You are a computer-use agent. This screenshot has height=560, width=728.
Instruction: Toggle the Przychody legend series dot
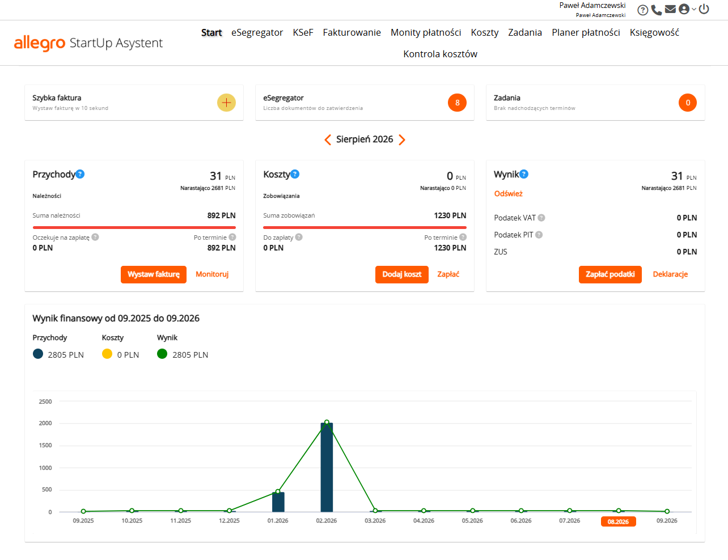(38, 354)
